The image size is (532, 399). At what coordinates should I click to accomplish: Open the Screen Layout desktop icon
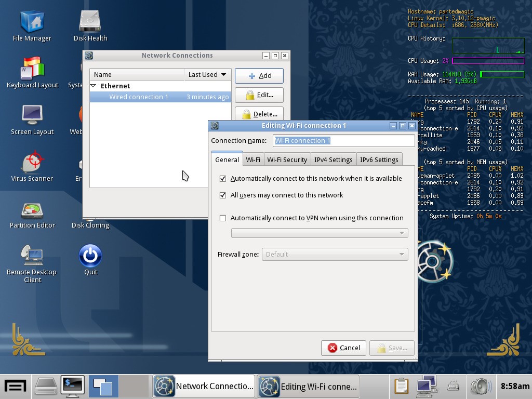coord(32,116)
